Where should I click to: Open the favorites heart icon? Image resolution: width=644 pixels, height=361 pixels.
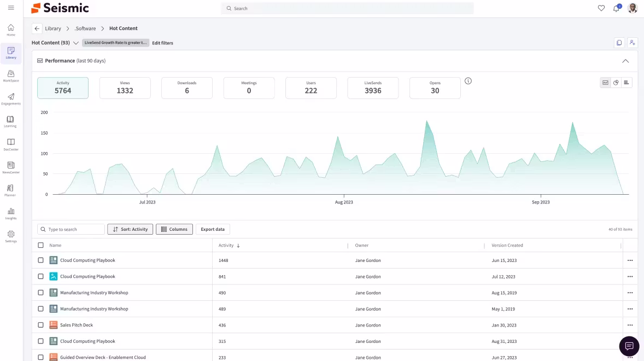(601, 8)
